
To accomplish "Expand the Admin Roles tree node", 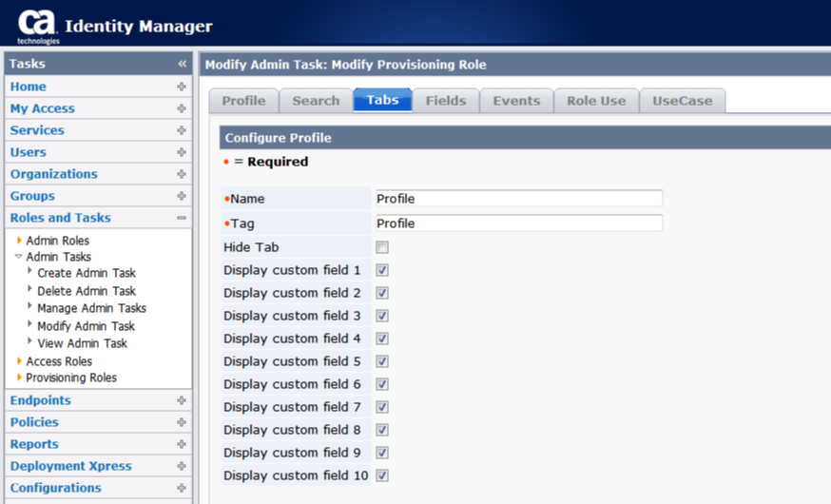I will click(19, 240).
